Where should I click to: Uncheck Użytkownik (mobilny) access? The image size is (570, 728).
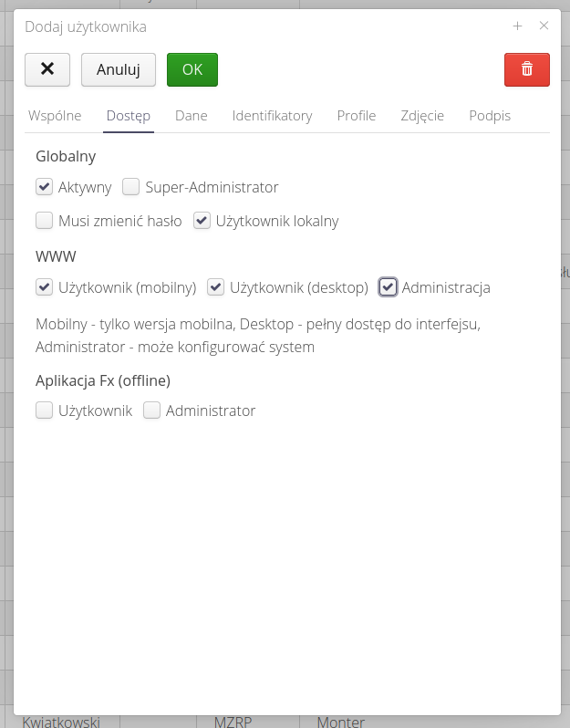[x=44, y=287]
